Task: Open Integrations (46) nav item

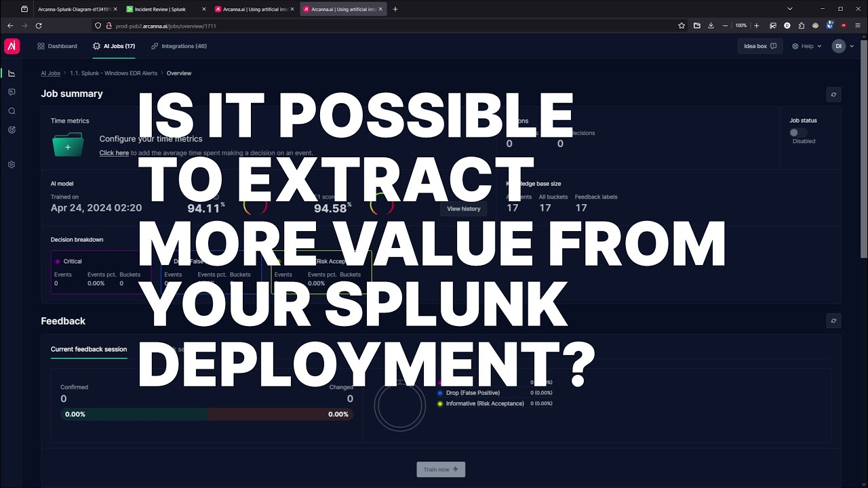Action: [179, 46]
